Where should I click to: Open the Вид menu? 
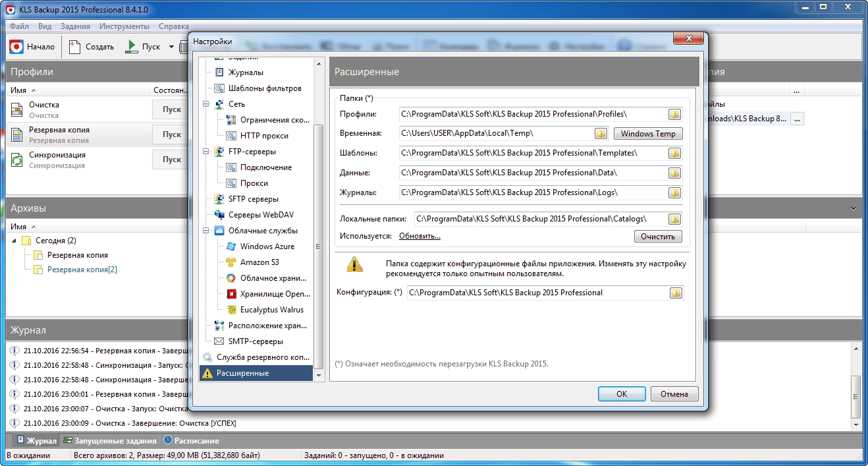tap(45, 27)
